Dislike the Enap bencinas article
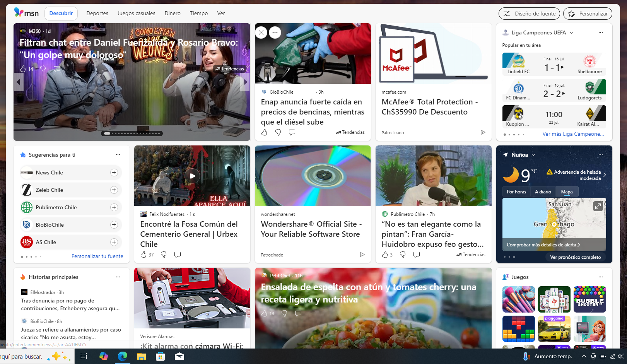This screenshot has width=627, height=364. coord(278,132)
